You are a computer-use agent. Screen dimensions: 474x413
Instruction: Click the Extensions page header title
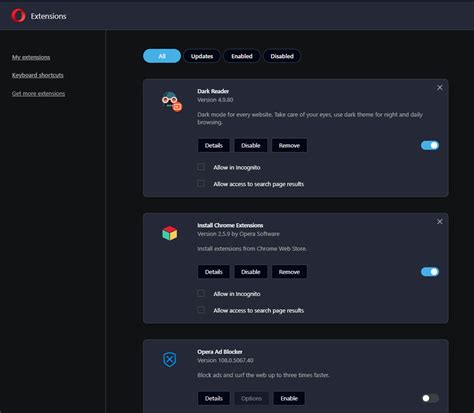tap(48, 16)
